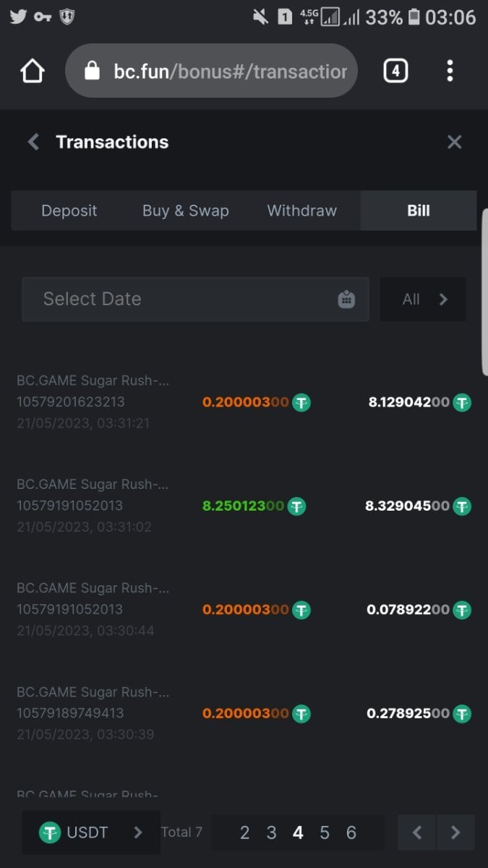The image size is (488, 868).
Task: Go back using the Transactions back arrow
Action: coord(33,142)
